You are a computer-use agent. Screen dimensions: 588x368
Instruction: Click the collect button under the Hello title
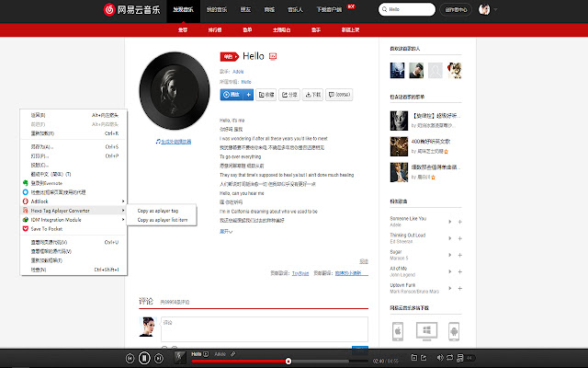pos(266,95)
